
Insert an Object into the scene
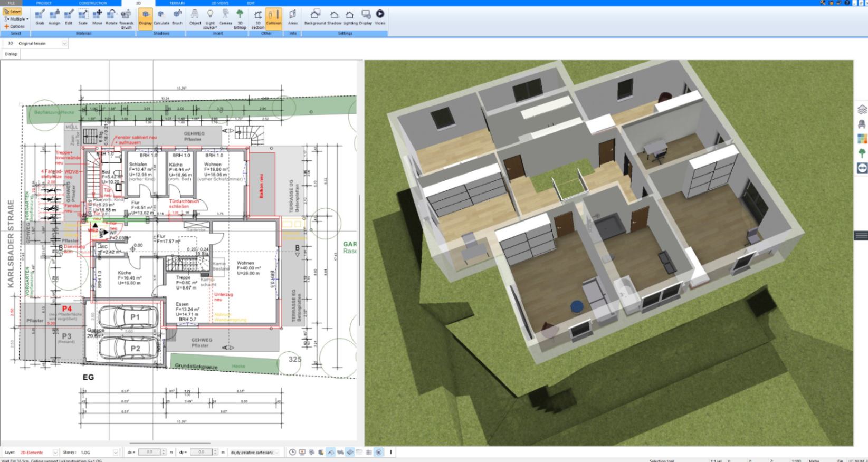(x=195, y=17)
